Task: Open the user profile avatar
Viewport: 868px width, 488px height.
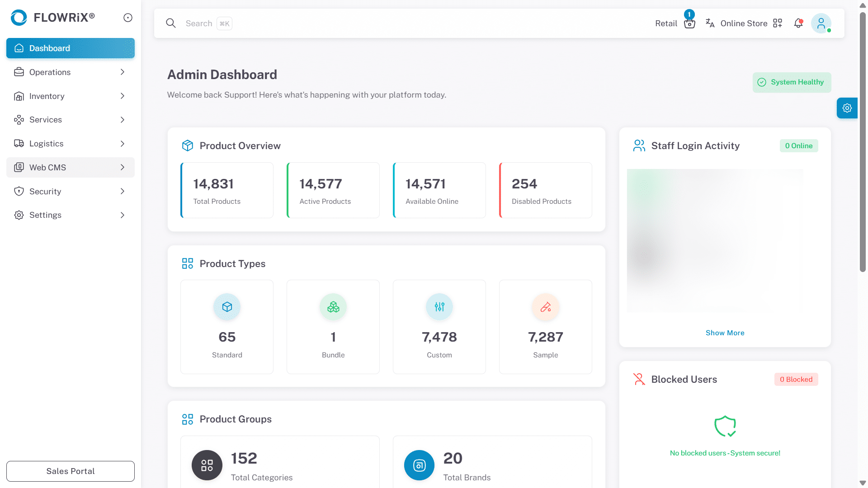Action: pyautogui.click(x=821, y=23)
